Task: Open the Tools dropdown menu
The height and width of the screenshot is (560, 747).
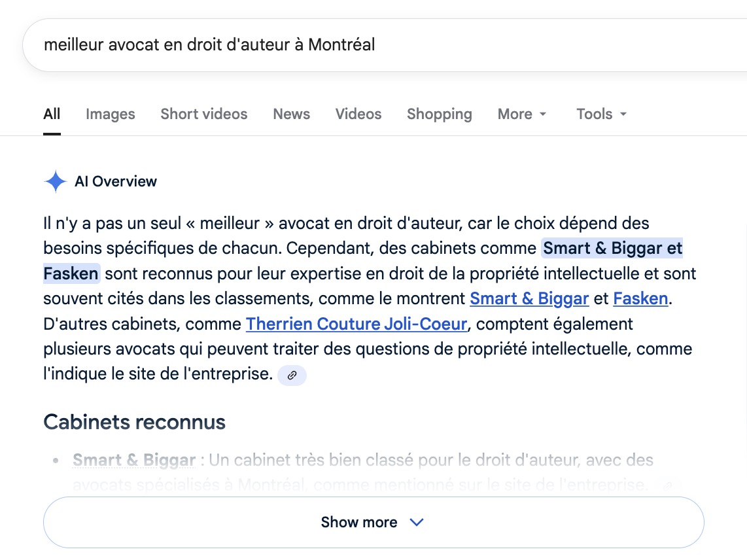Action: (601, 114)
